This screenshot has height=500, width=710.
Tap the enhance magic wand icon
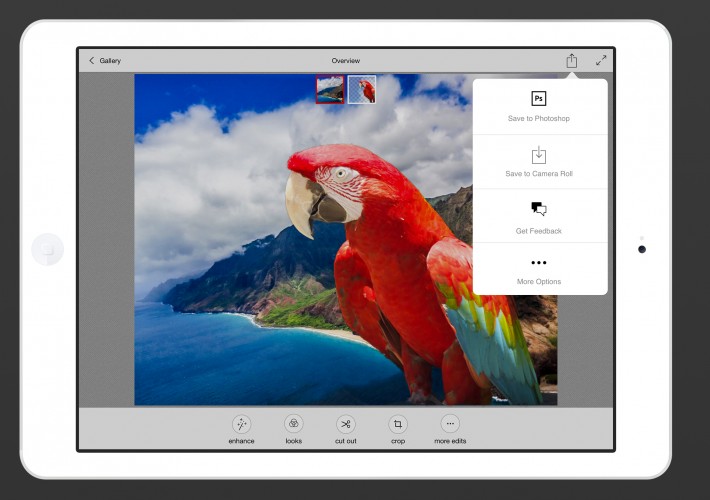point(241,424)
